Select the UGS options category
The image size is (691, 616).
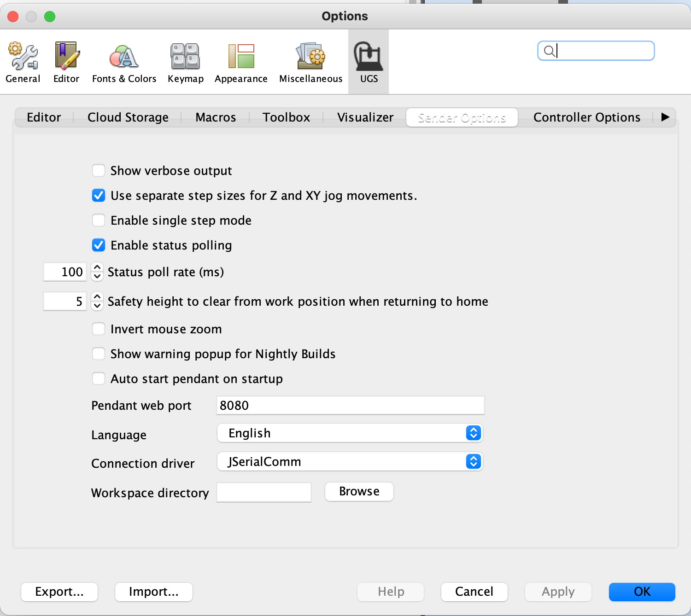369,62
